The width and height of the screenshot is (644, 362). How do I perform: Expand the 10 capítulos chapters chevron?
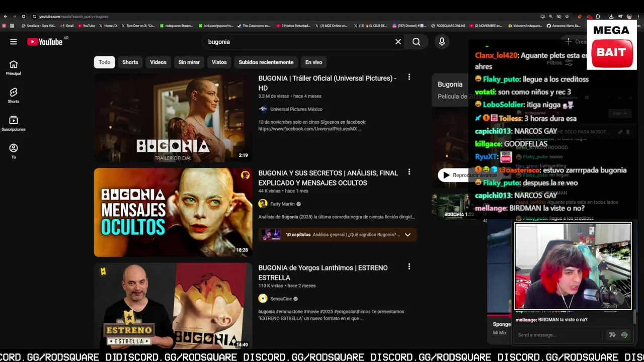[408, 235]
